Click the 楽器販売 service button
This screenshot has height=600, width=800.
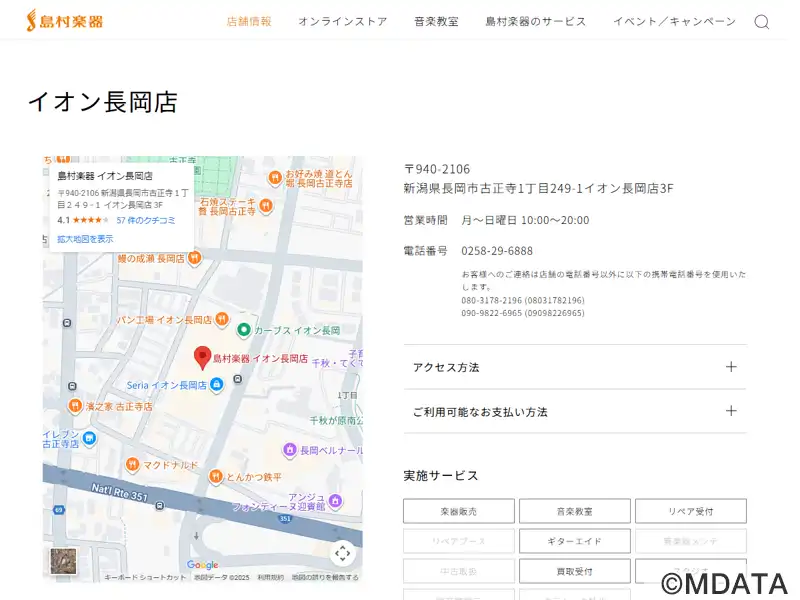click(459, 511)
